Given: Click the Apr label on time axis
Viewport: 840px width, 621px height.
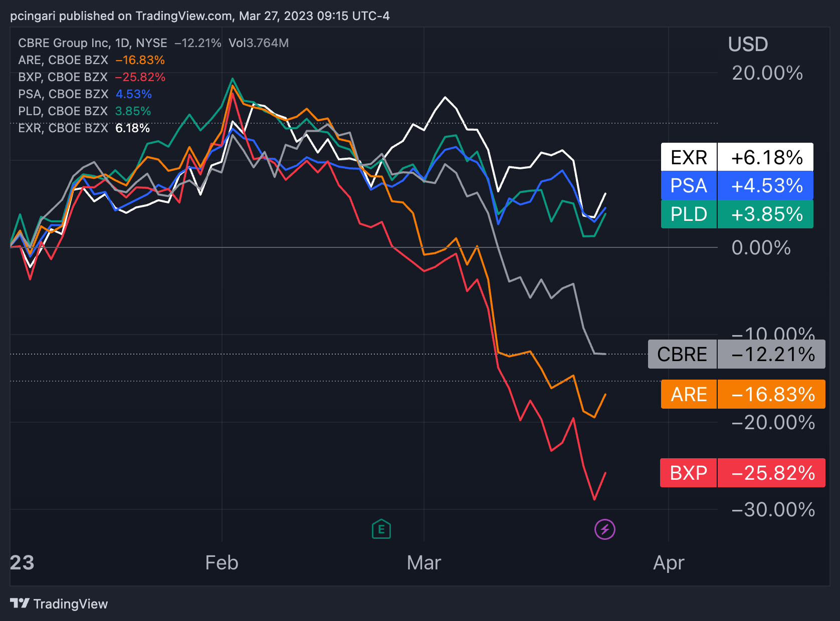Looking at the screenshot, I should coord(669,563).
